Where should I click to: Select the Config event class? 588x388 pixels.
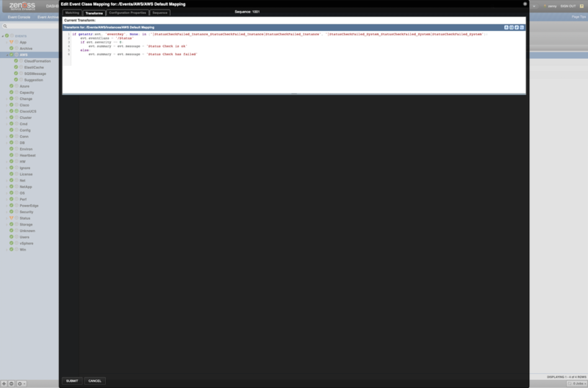25,130
